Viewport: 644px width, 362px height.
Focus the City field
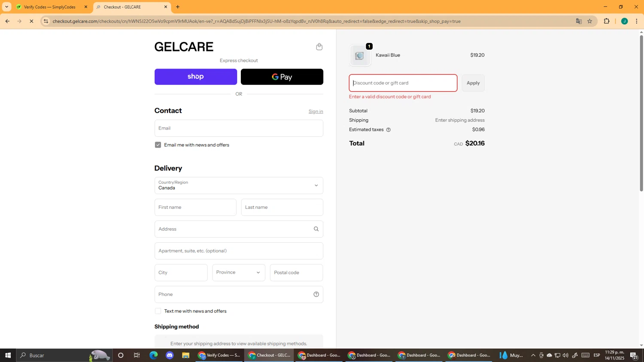click(x=181, y=273)
